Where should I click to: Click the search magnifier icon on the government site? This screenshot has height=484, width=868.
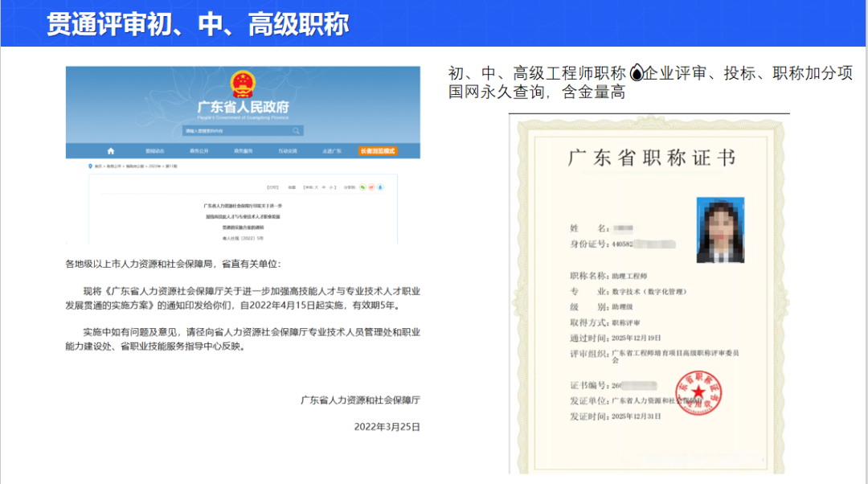296,131
